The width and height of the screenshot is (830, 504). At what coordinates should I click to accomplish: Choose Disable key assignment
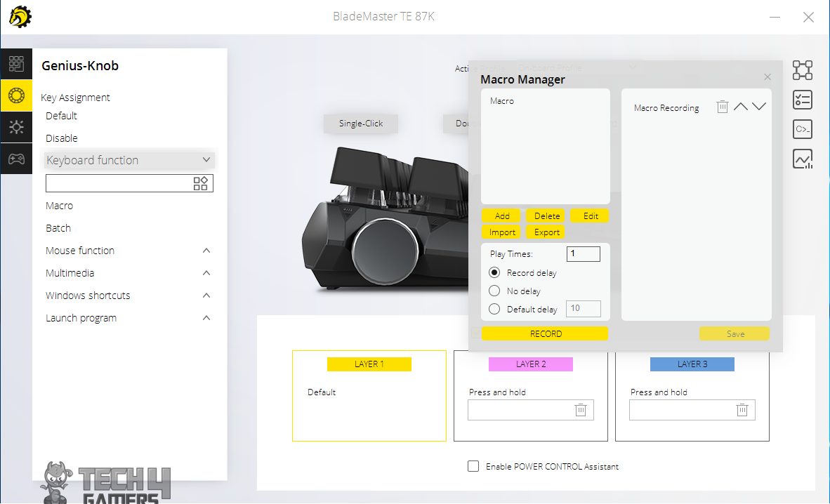pyautogui.click(x=61, y=138)
